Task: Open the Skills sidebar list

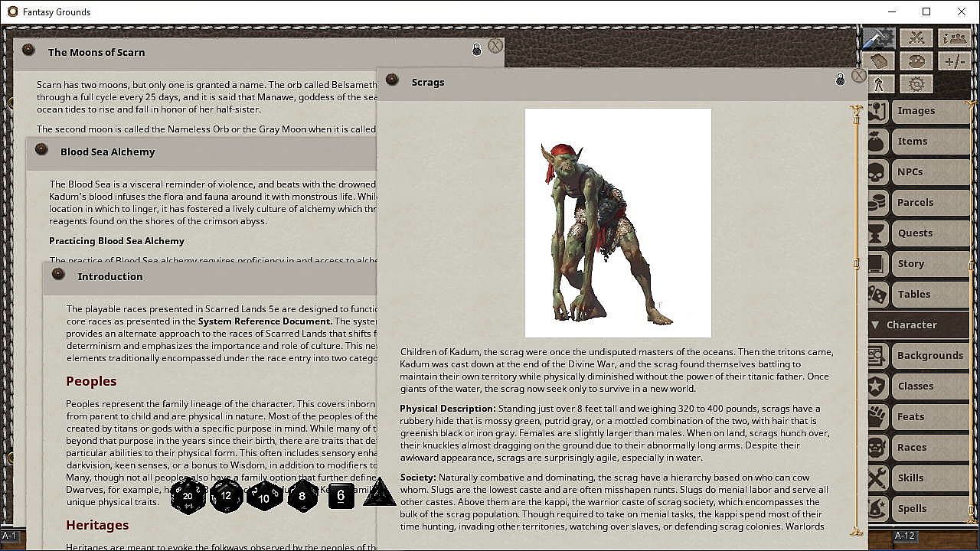Action: click(x=930, y=478)
